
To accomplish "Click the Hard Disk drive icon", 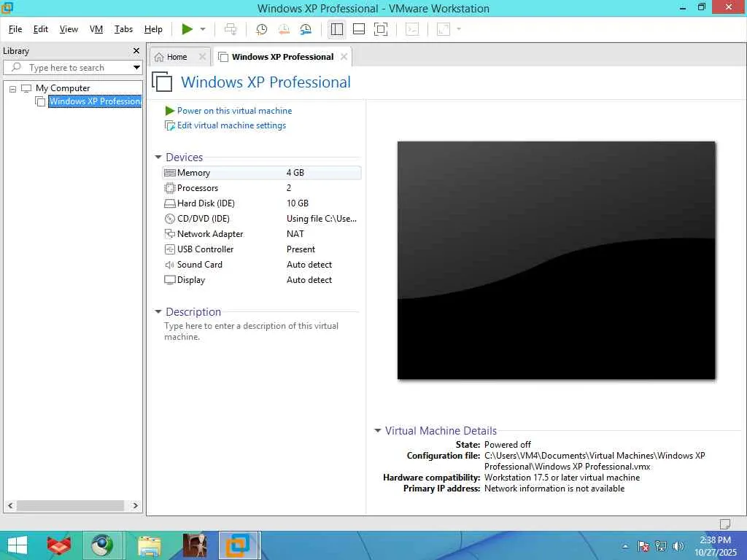I will click(x=169, y=203).
